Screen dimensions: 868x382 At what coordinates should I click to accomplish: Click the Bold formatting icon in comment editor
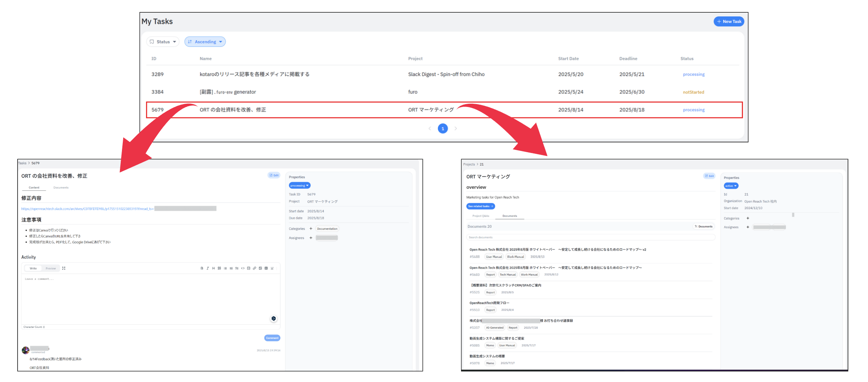(202, 268)
